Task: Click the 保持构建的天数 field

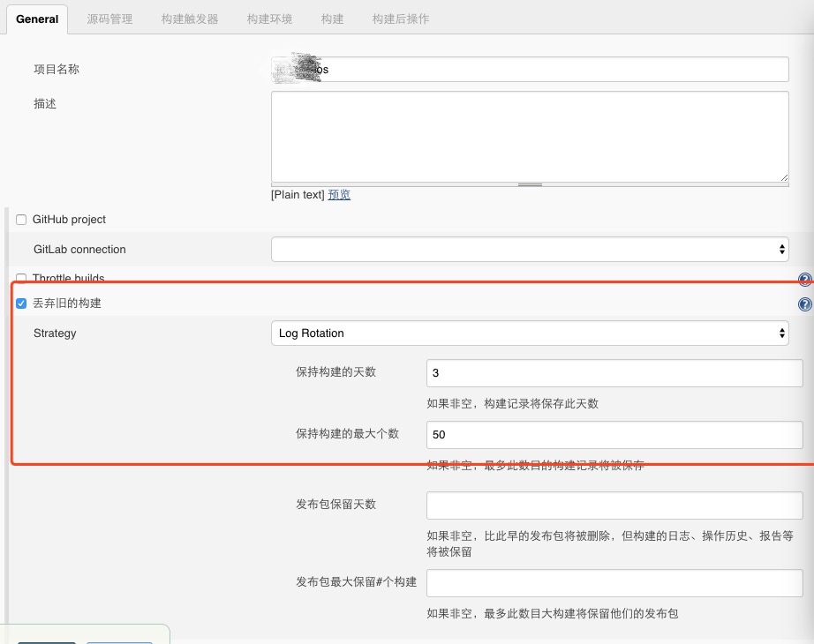Action: (x=614, y=373)
